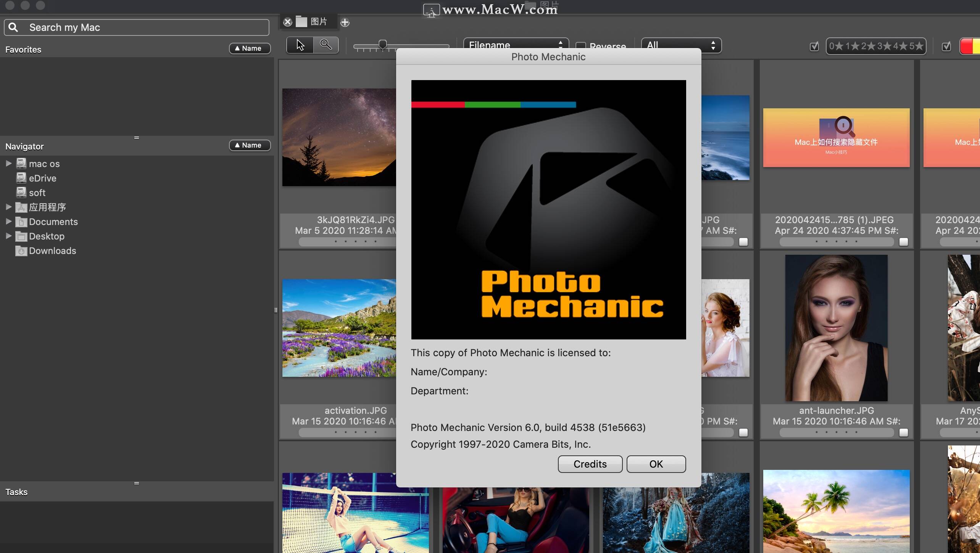Viewport: 980px width, 553px height.
Task: Toggle the Reverse sort checkbox
Action: click(x=581, y=46)
